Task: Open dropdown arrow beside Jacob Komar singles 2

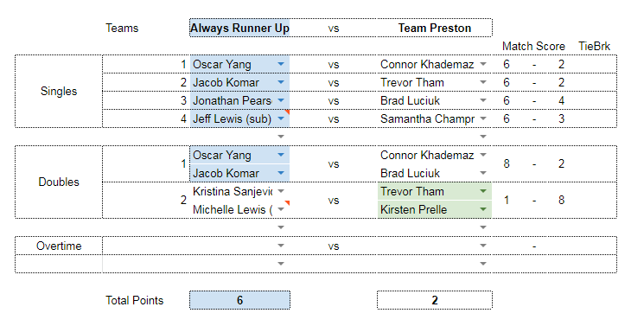Action: (x=281, y=83)
